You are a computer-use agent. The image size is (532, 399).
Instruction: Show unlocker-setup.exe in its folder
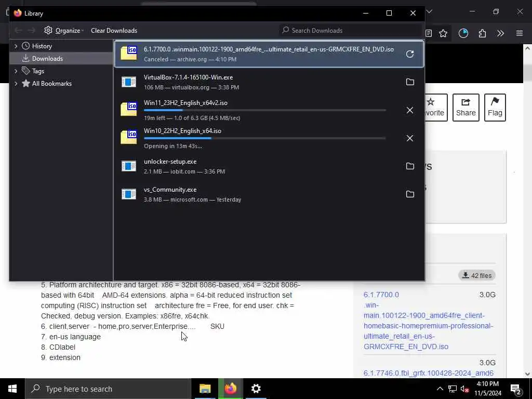410,166
